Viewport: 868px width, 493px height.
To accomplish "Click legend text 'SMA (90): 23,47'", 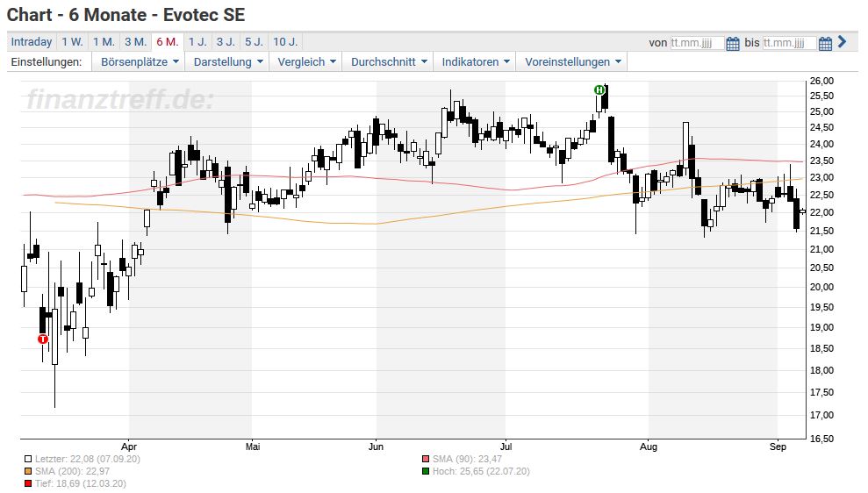I will 467,460.
